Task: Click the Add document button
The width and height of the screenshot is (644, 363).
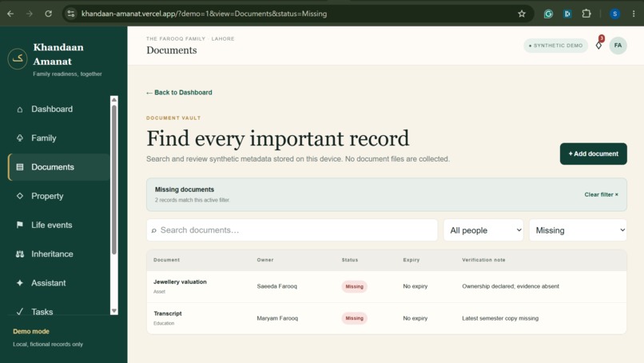Action: click(593, 154)
